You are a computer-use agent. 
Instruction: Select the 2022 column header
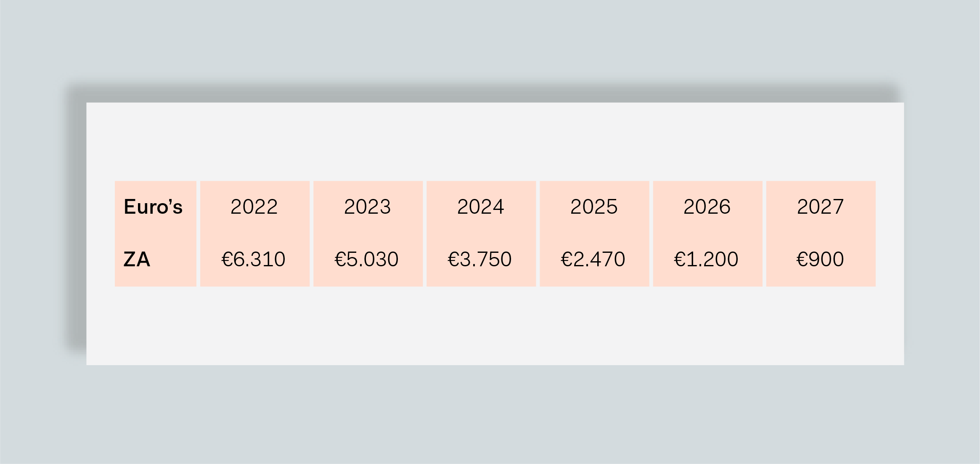(x=254, y=207)
